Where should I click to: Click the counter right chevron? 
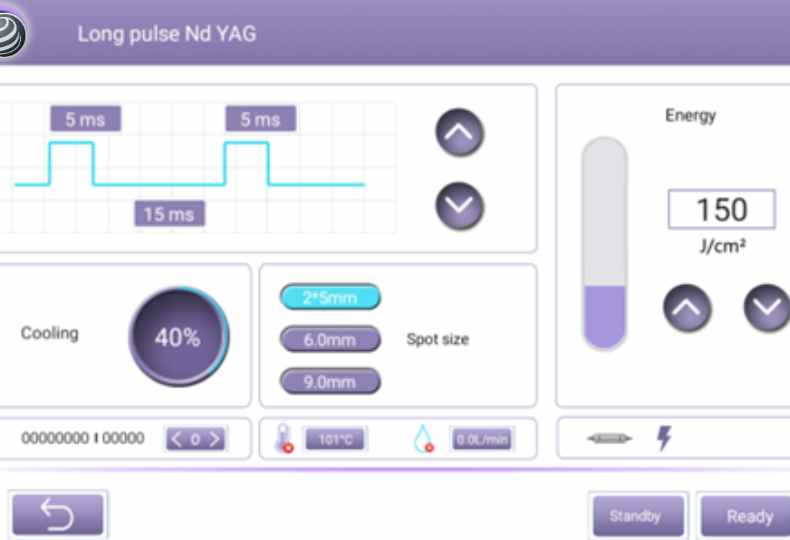pos(215,439)
